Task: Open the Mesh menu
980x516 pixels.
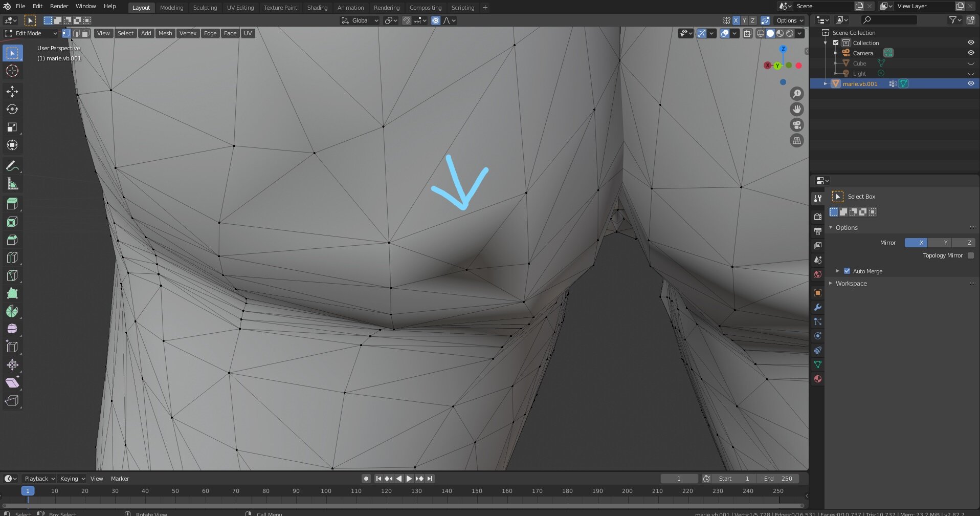Action: 165,33
